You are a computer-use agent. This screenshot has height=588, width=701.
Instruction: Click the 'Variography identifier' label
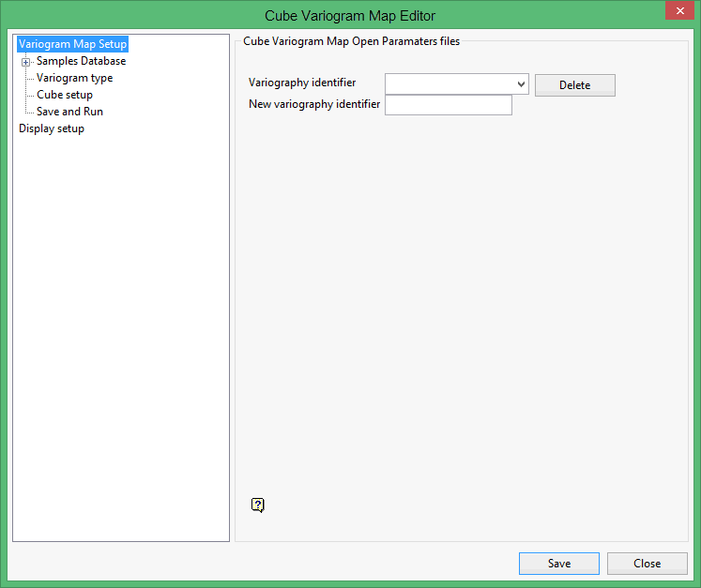pyautogui.click(x=302, y=83)
